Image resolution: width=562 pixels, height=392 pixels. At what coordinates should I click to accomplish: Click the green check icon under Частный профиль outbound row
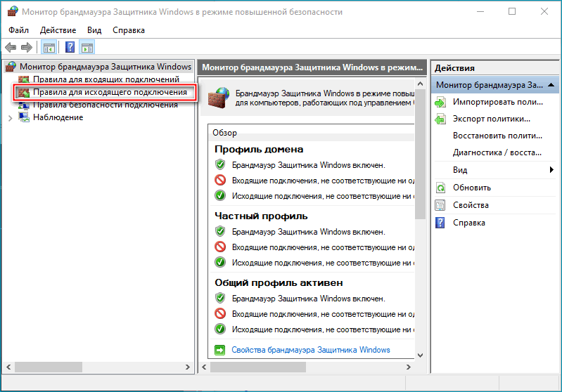click(220, 263)
